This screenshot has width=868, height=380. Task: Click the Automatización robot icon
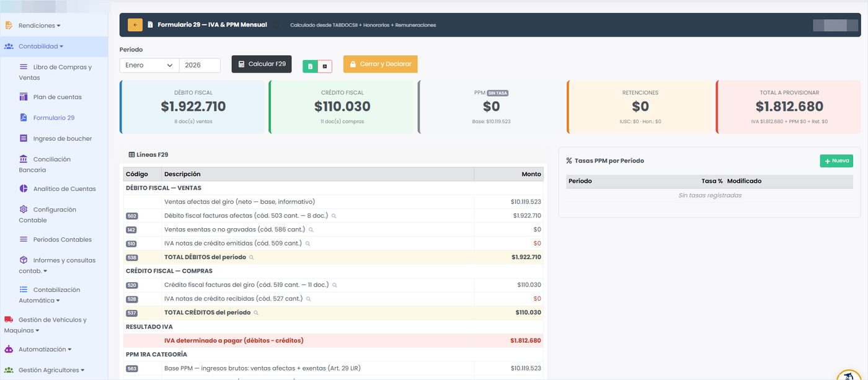coord(9,349)
